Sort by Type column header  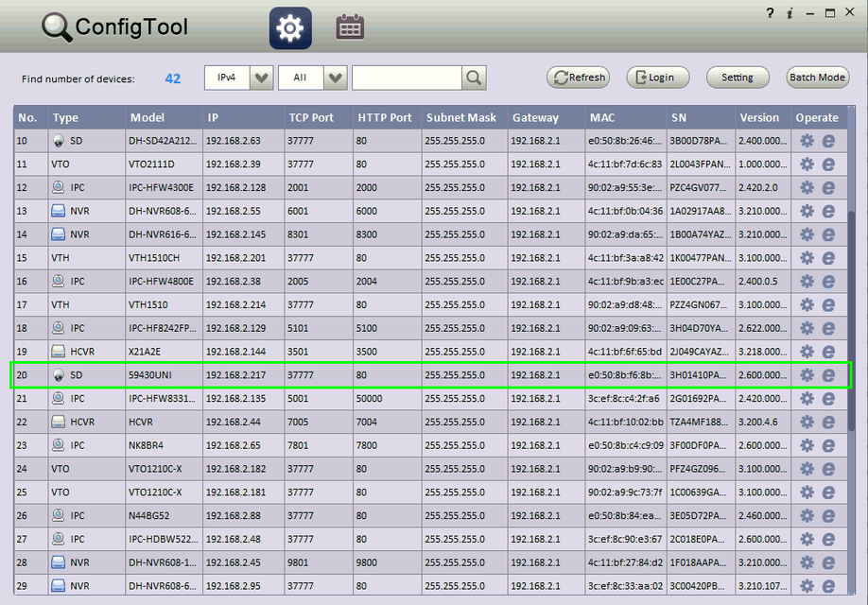point(66,118)
